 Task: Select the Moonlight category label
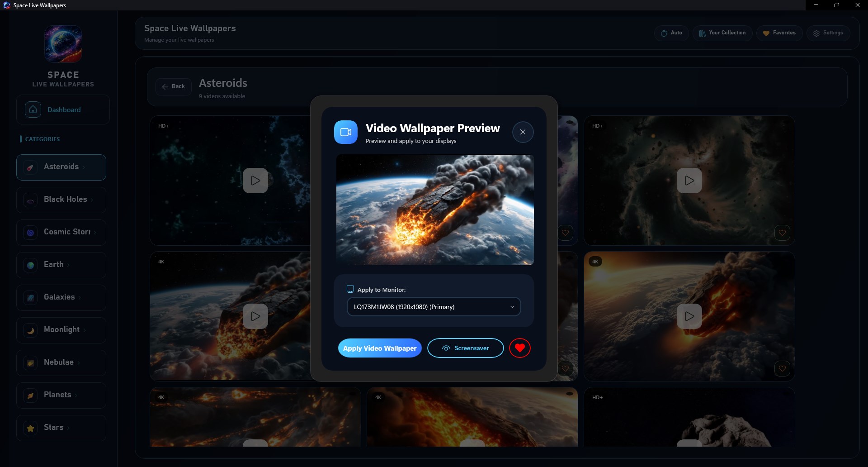pyautogui.click(x=61, y=329)
